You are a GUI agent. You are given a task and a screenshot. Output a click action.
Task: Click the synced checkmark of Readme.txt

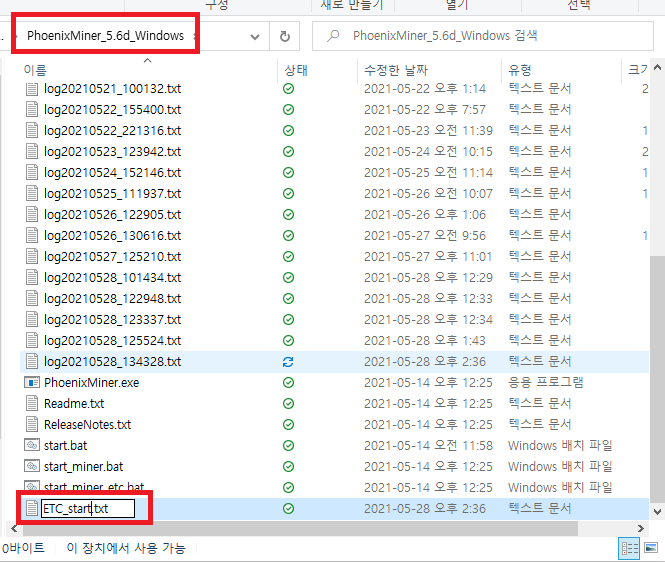(288, 403)
